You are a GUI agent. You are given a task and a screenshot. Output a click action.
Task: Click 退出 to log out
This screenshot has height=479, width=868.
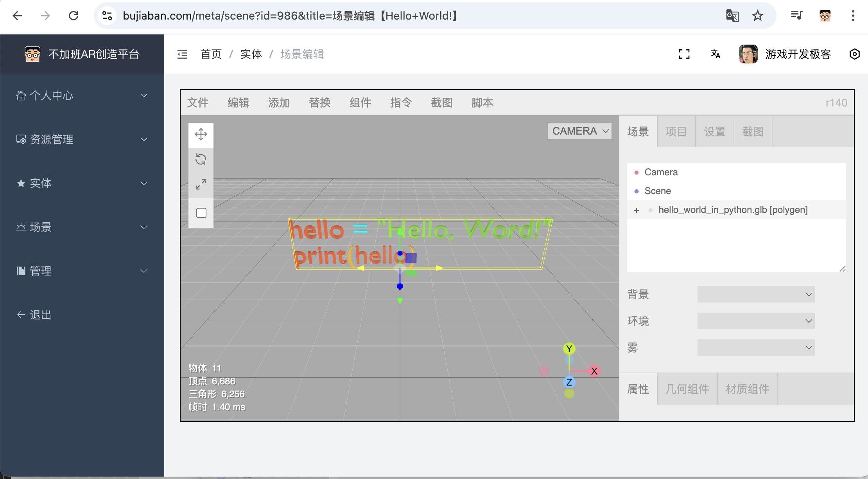[82, 315]
